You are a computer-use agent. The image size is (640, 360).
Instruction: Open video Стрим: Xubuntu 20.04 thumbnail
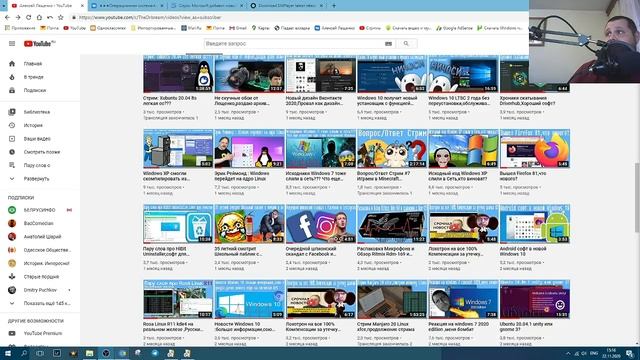[x=178, y=74]
